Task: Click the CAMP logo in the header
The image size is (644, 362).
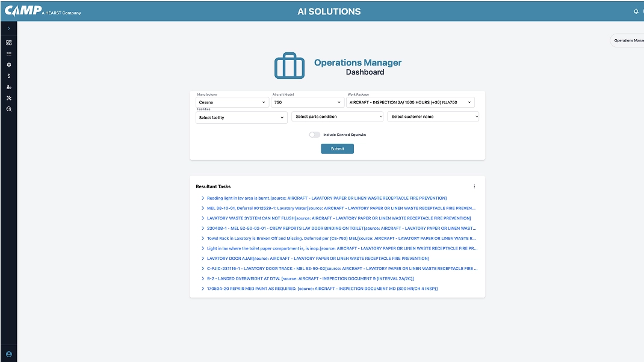Action: [x=23, y=10]
